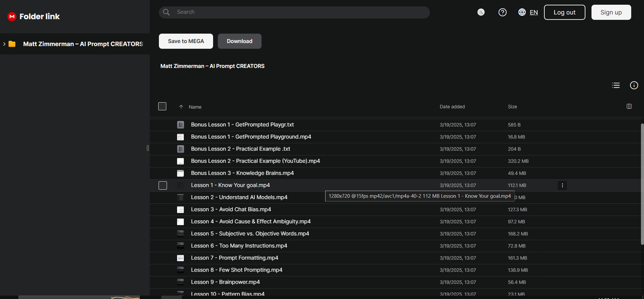Click the Download button
The height and width of the screenshot is (299, 644).
239,41
